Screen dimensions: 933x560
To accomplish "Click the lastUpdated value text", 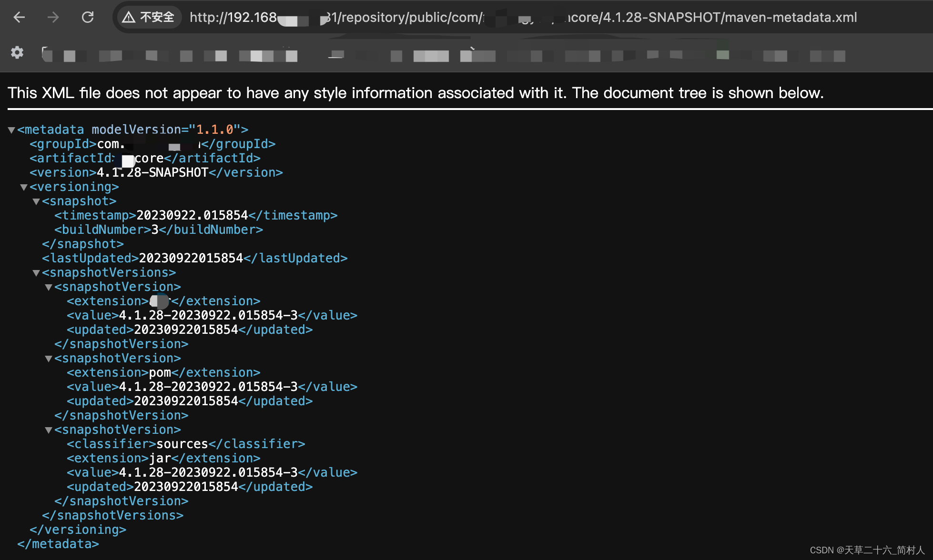I will [191, 258].
